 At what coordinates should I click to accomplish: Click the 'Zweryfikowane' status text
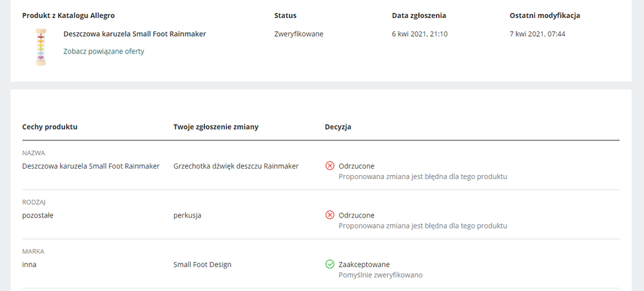[x=298, y=34]
